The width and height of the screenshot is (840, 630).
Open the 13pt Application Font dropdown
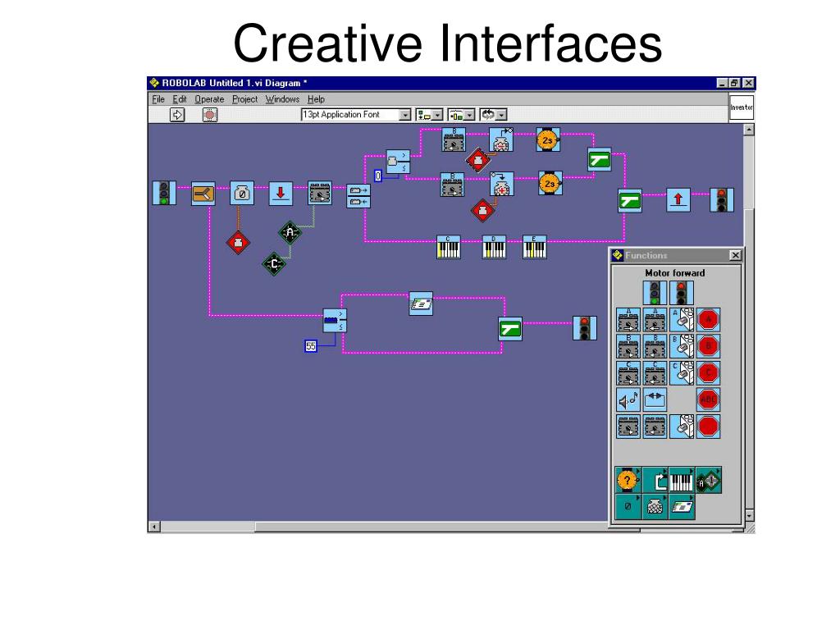[405, 115]
